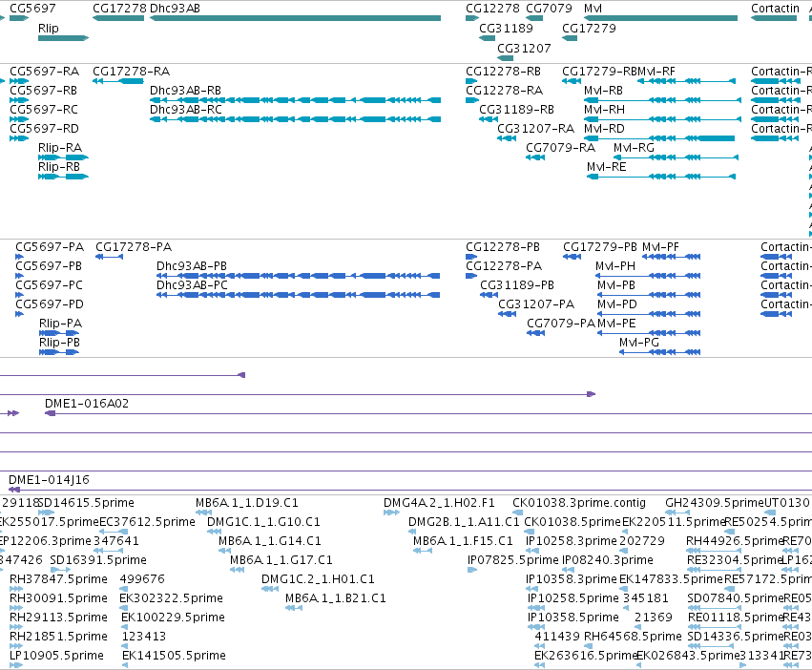Click the CG17279-PB protein label

600,246
